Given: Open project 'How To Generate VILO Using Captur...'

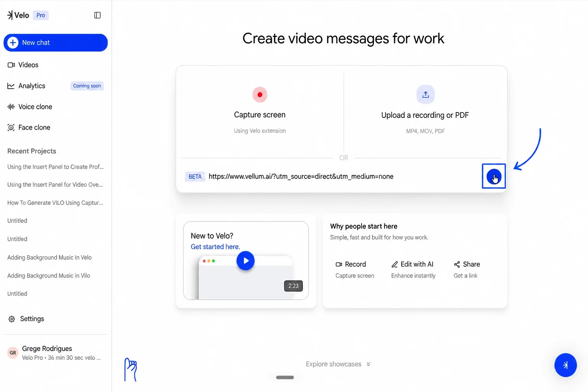Looking at the screenshot, I should click(x=55, y=203).
